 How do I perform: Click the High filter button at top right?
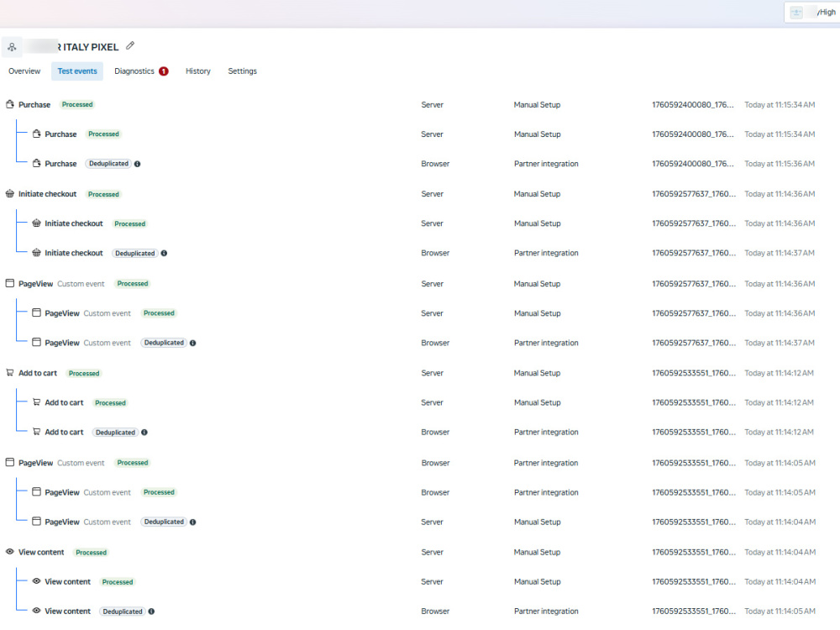click(x=812, y=13)
